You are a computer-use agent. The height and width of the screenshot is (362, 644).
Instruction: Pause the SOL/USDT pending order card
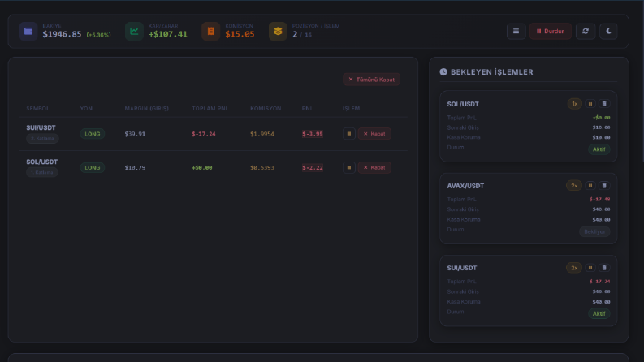point(590,104)
